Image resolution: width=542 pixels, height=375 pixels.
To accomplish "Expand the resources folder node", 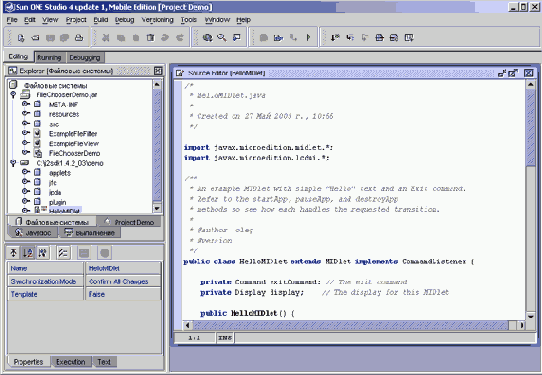I will click(x=26, y=114).
